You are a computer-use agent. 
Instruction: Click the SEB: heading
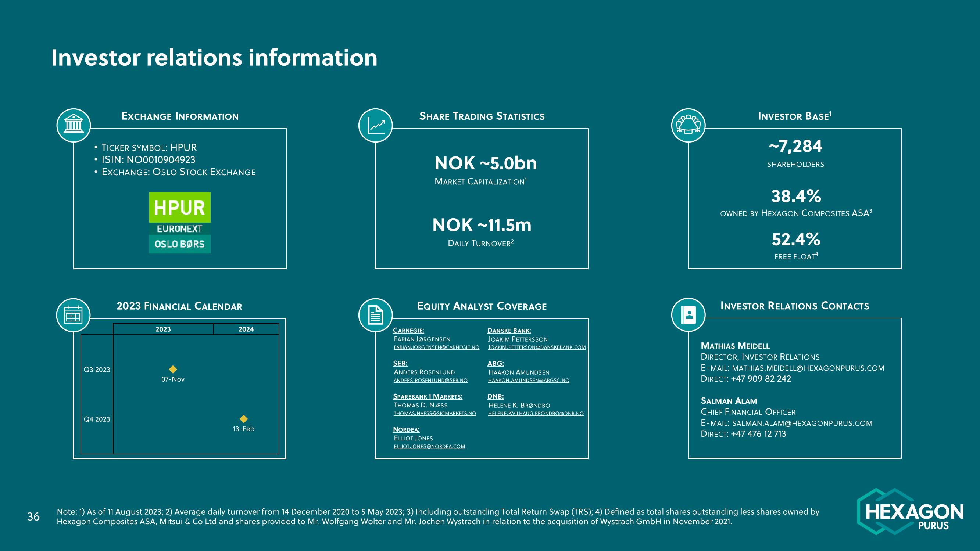(x=400, y=364)
